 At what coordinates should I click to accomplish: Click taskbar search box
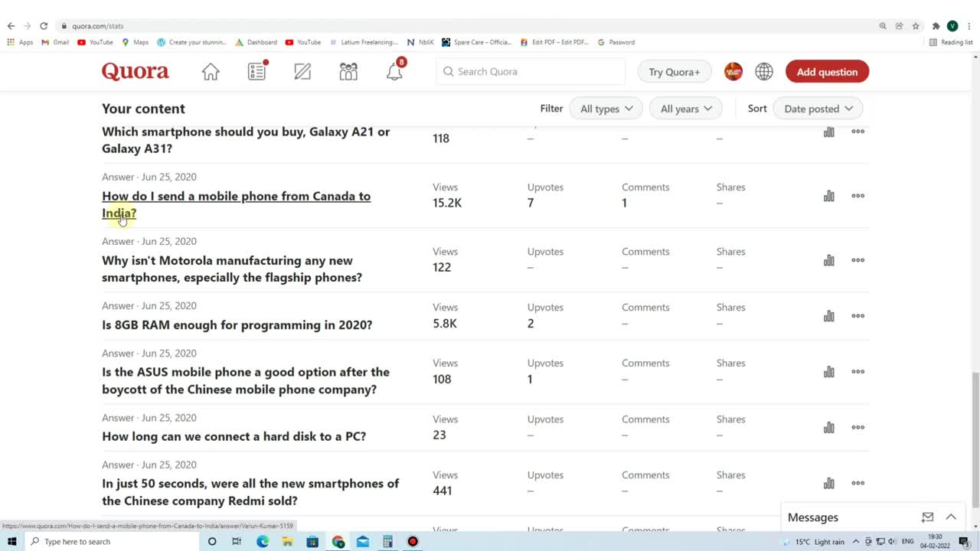click(x=111, y=541)
